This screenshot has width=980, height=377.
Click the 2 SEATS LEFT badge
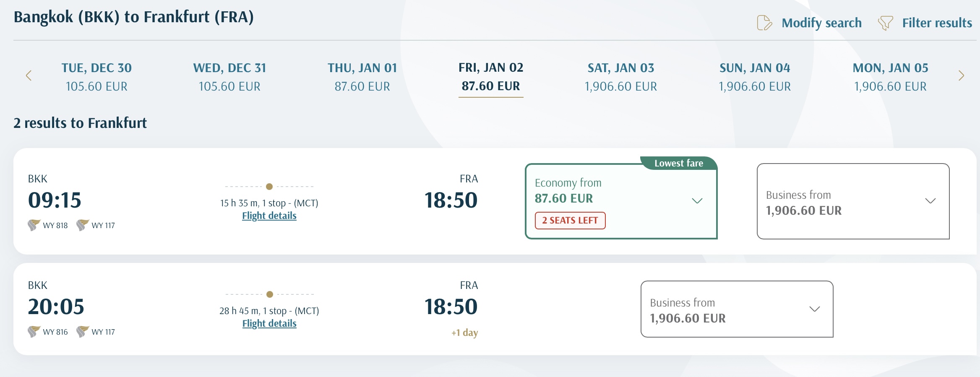tap(570, 221)
